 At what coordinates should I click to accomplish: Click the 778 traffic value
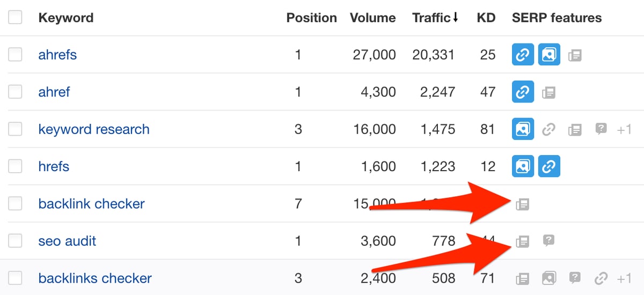click(443, 241)
